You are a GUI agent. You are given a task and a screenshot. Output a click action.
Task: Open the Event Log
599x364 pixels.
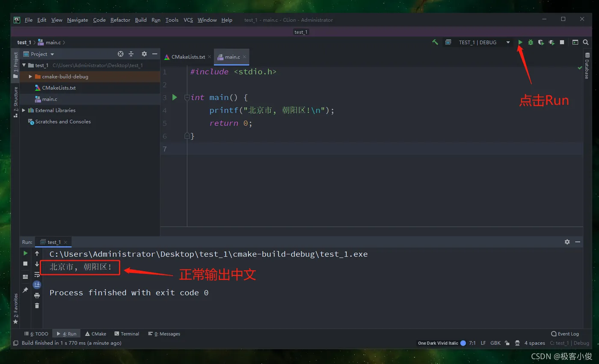(565, 334)
